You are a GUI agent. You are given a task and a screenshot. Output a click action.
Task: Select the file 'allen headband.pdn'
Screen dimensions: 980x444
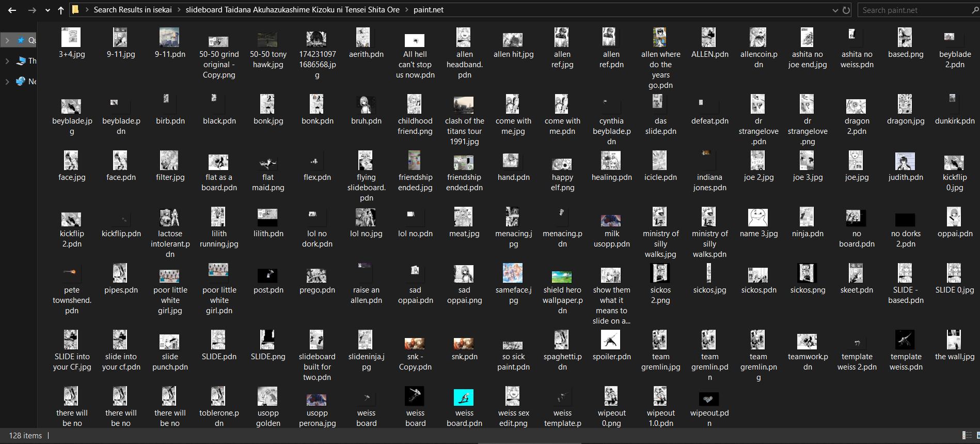(464, 54)
